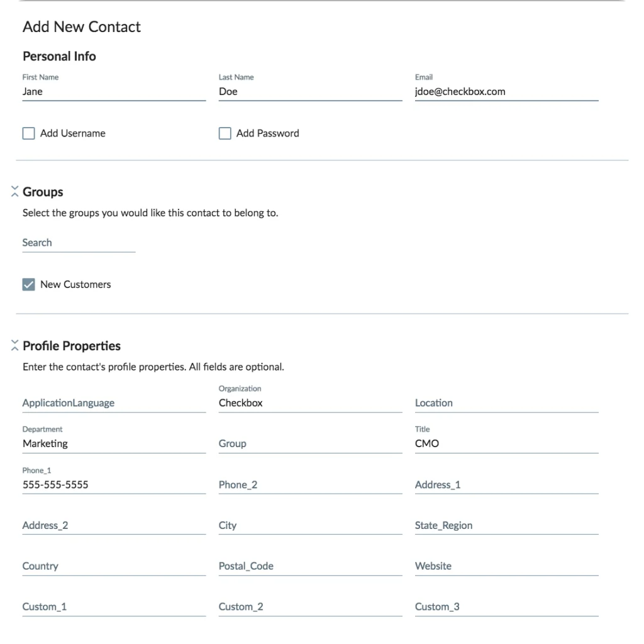Image resolution: width=644 pixels, height=644 pixels.
Task: Click the City field
Action: click(310, 525)
